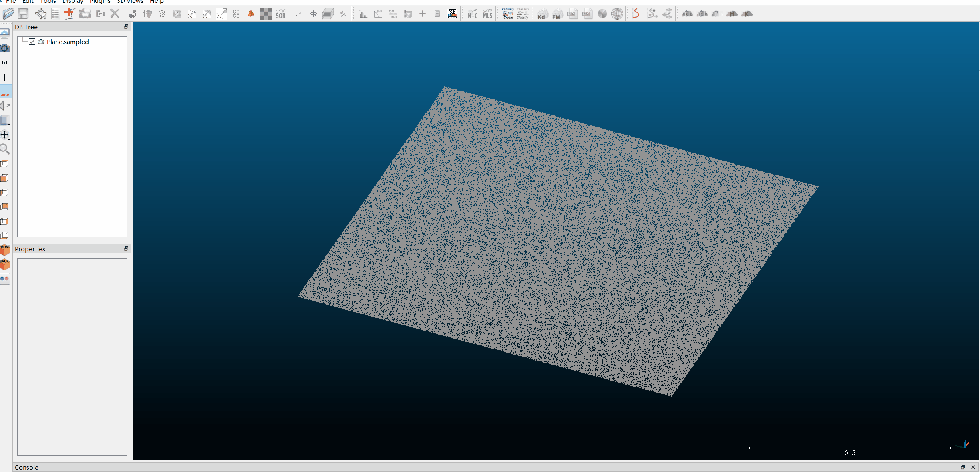Select Plane.sampled in the DB Tree

click(x=67, y=42)
